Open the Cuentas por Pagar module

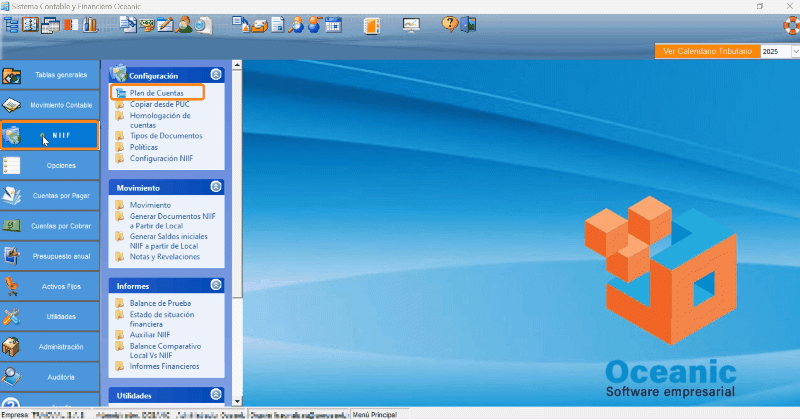50,195
